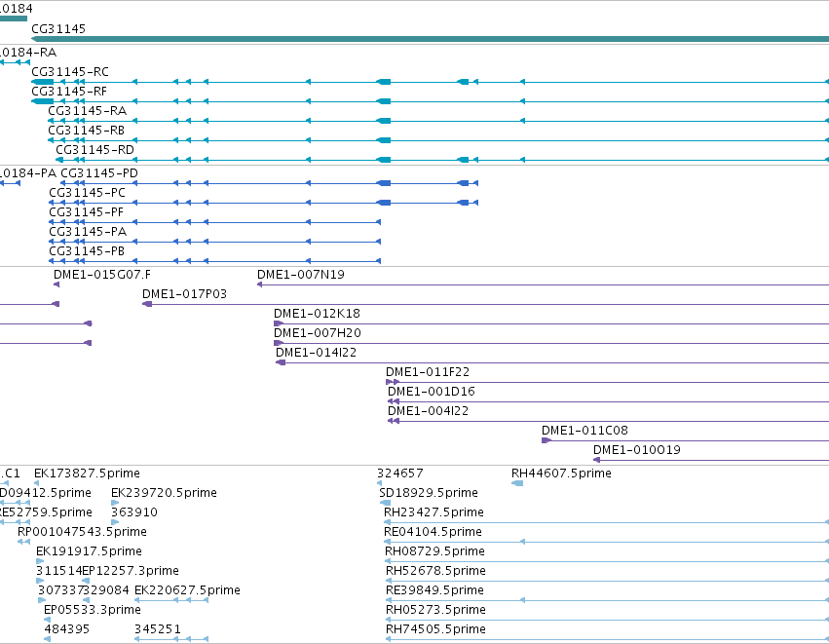Select BAC clone DME1-015G07.F
Viewport: 829px width, 644px height.
(102, 275)
